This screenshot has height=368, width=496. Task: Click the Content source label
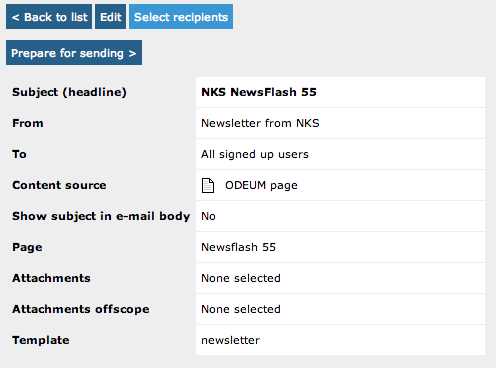(x=59, y=185)
